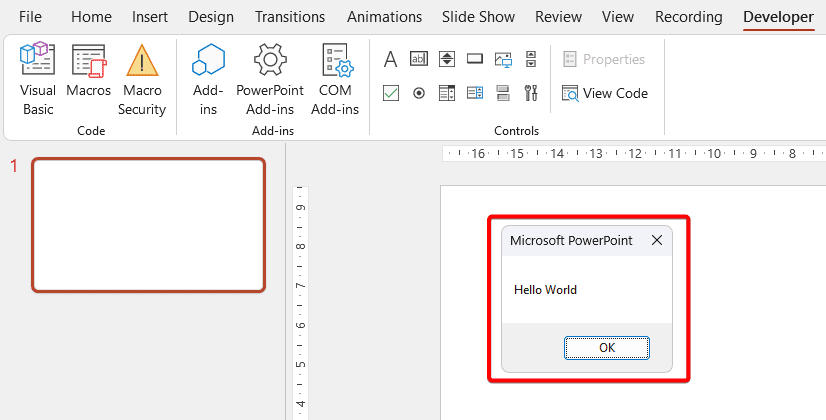Image resolution: width=826 pixels, height=420 pixels.
Task: Switch to the Slide Show tab
Action: point(478,17)
